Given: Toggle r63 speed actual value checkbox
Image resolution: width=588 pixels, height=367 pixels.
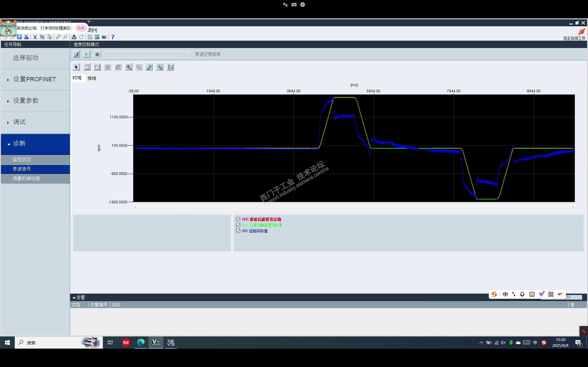Looking at the screenshot, I should click(x=238, y=225).
